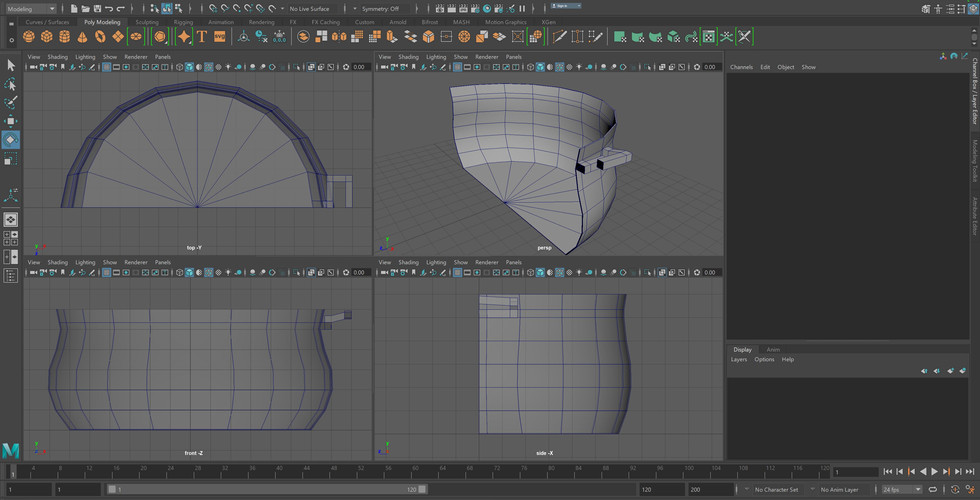Viewport: 980px width, 500px height.
Task: Click the Select tool arrow in the toolbox
Action: (11, 66)
